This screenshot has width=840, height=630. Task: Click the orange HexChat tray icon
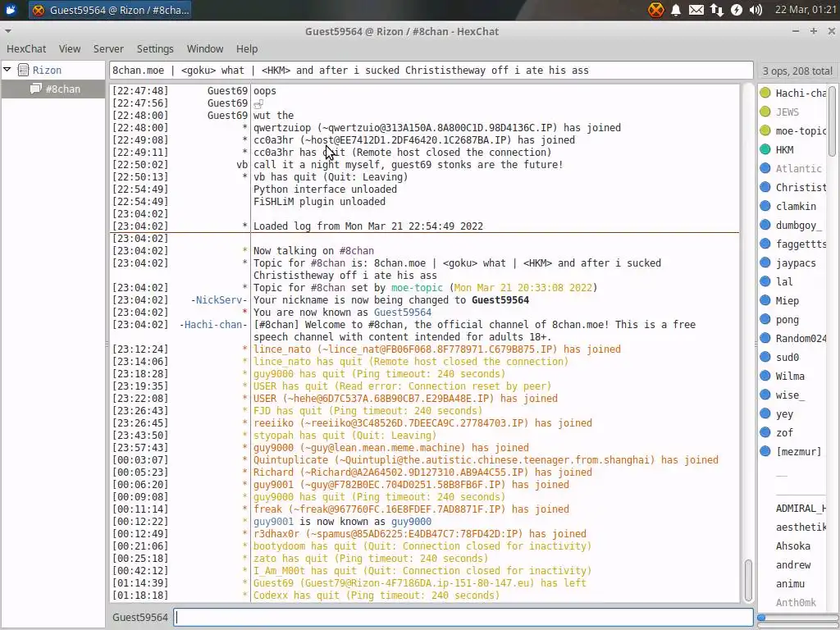coord(655,10)
